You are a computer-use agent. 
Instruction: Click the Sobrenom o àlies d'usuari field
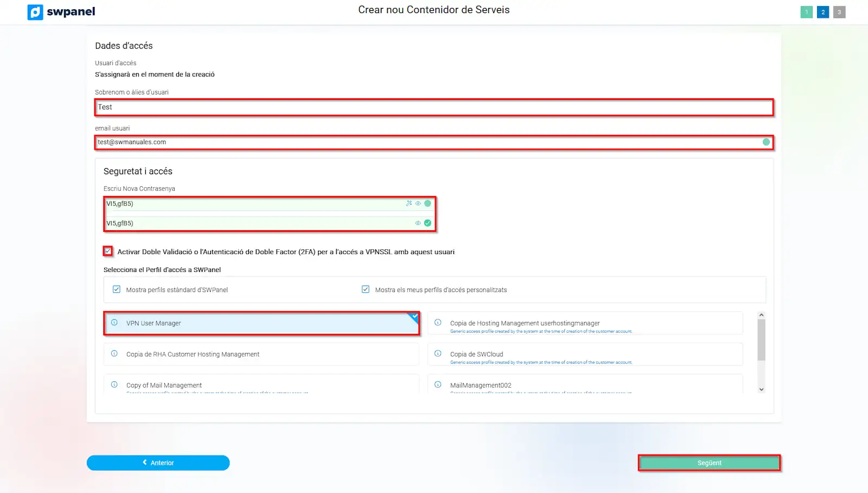point(434,108)
